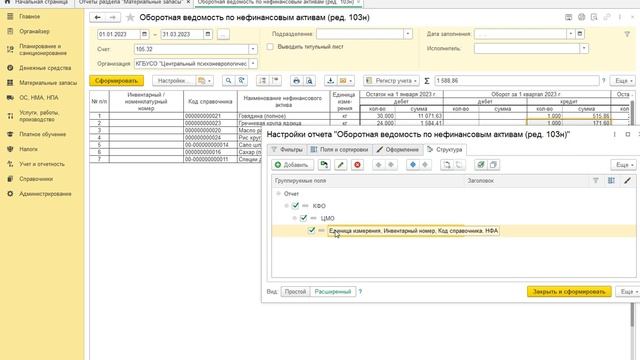Image resolution: width=640 pixels, height=360 pixels.
Task: Click the print preview icon
Action: [x=309, y=81]
